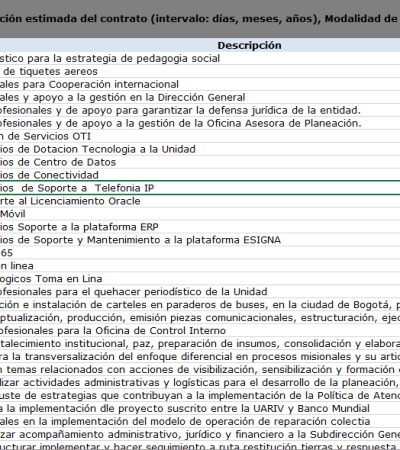Click the cell ending in Móvil
The height and width of the screenshot is (450, 400).
pyautogui.click(x=200, y=214)
